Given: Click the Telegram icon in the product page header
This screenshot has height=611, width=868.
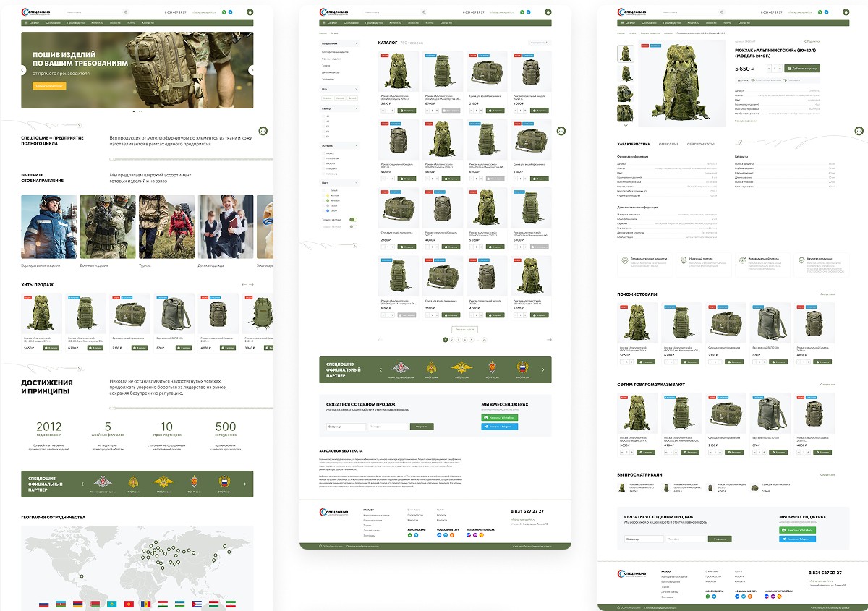Looking at the screenshot, I should pos(826,12).
